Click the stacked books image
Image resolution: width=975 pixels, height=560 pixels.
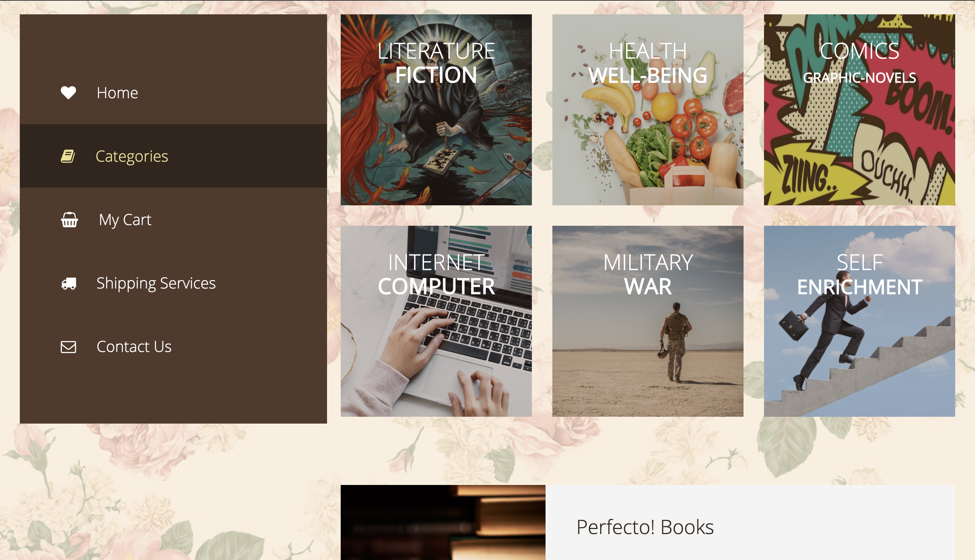click(443, 522)
